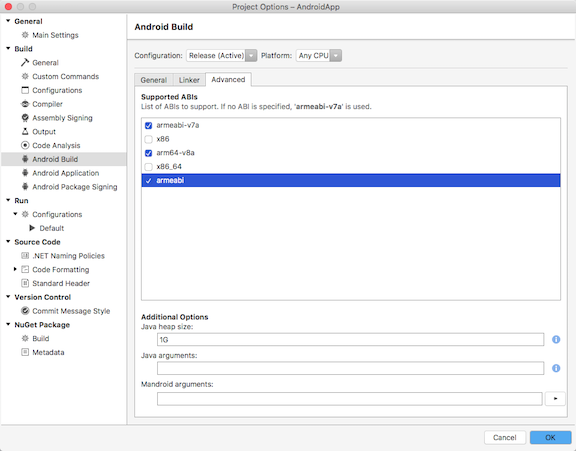
Task: Click the Android icon beside Android Package Signing
Action: (x=25, y=187)
